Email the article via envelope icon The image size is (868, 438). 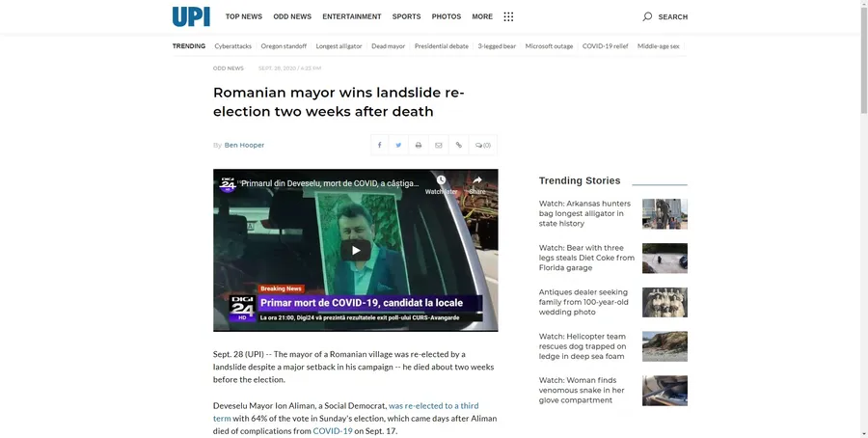coord(438,145)
